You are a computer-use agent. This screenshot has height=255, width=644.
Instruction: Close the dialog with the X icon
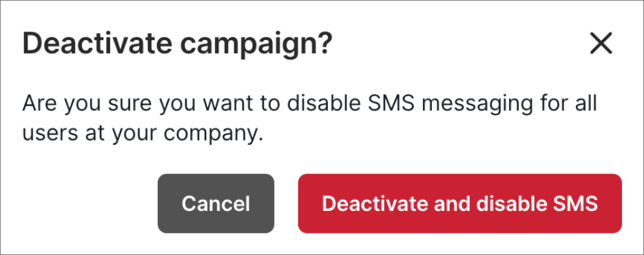pyautogui.click(x=601, y=43)
